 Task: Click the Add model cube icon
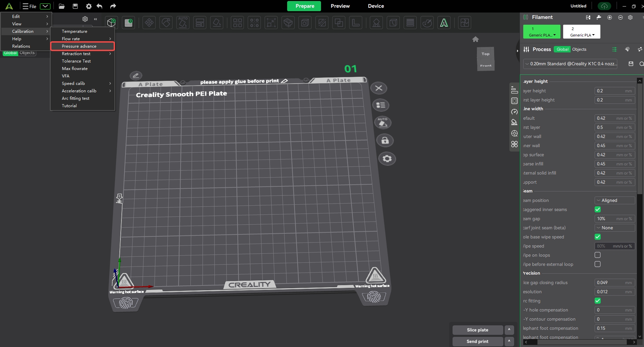(111, 23)
